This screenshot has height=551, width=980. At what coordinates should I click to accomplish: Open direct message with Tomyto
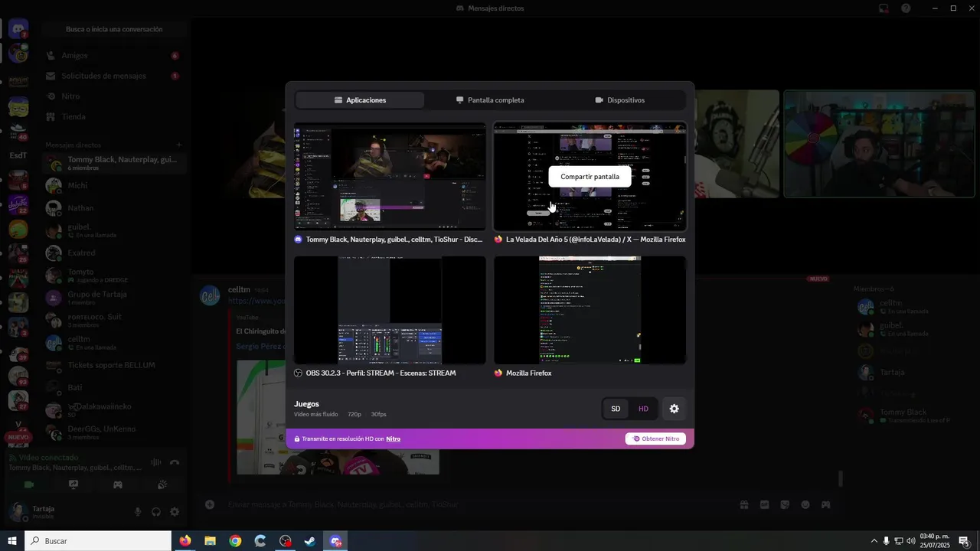click(x=113, y=275)
